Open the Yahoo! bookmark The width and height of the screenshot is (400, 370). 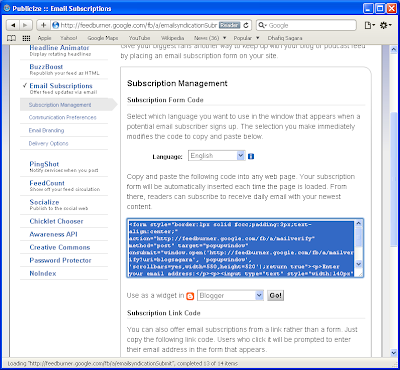(x=69, y=38)
